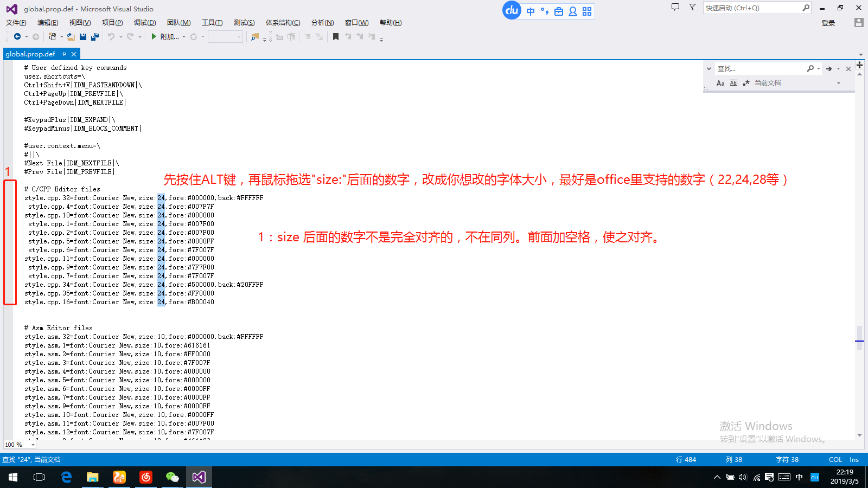
Task: Go to the next bookmark icon
Action: tap(360, 36)
